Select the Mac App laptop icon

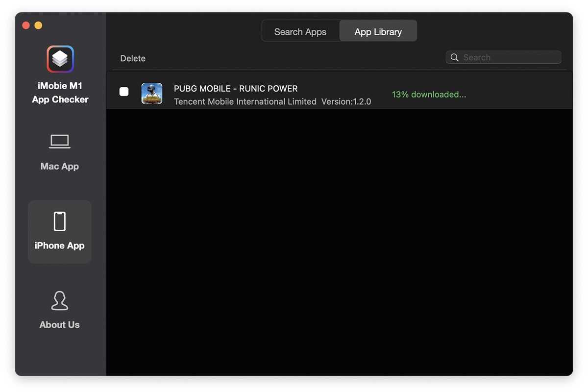click(x=60, y=142)
